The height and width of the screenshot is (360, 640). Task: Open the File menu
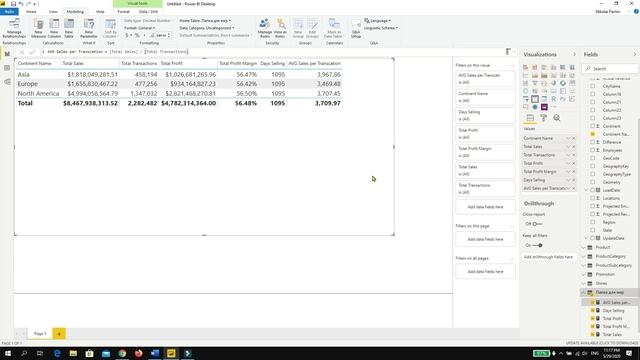(9, 11)
